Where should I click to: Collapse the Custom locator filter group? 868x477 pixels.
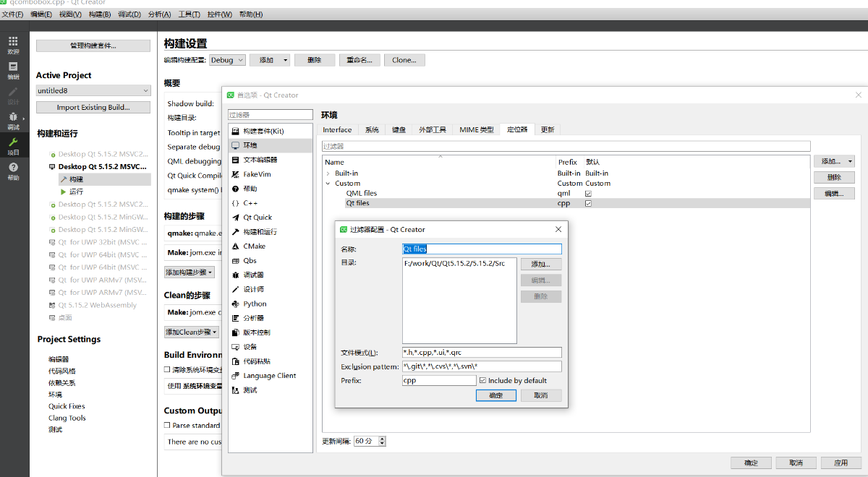(328, 184)
